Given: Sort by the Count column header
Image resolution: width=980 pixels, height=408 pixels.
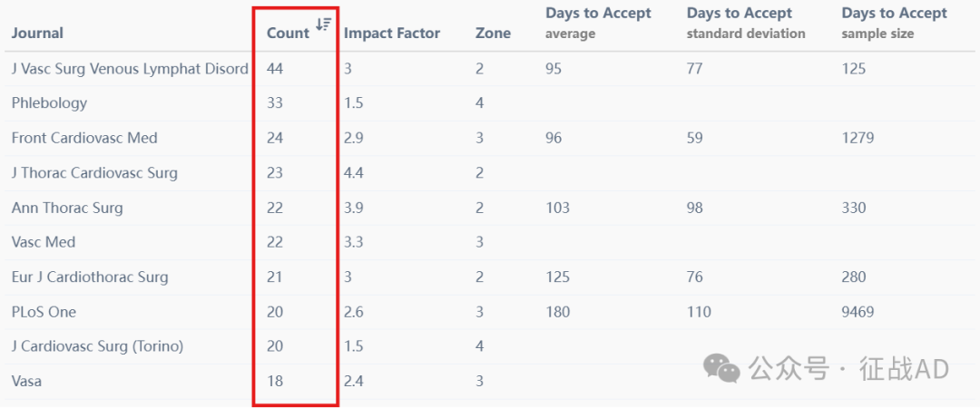Looking at the screenshot, I should point(289,34).
